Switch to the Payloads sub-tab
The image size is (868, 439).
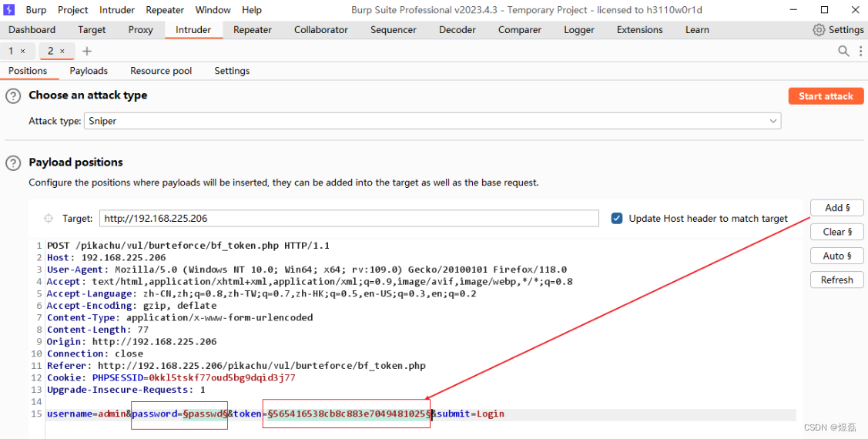point(89,71)
